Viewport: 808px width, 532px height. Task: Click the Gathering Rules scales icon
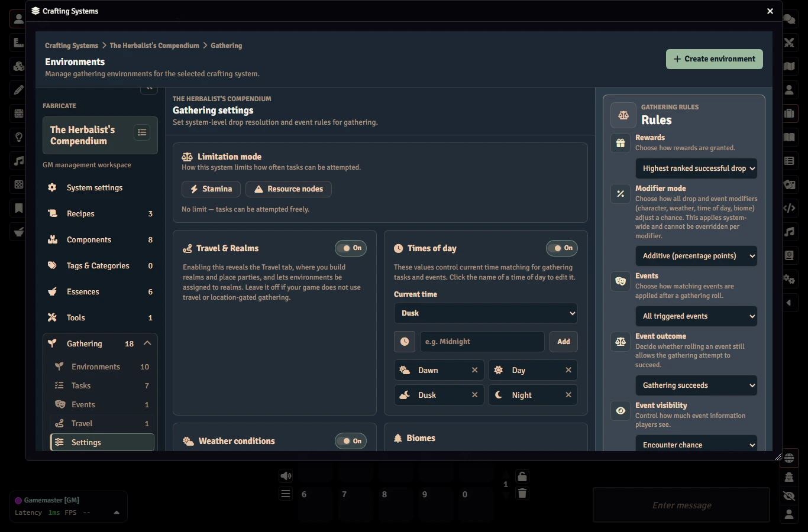[x=623, y=115]
